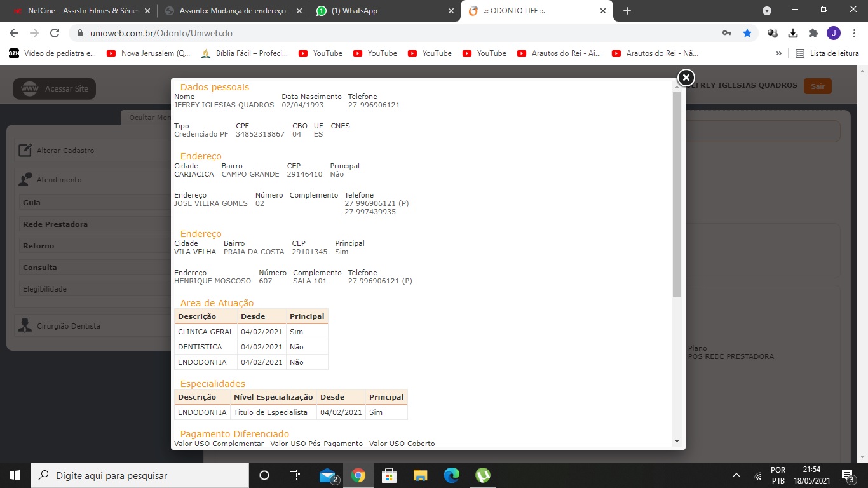
Task: Open the tab search dropdown arrow
Action: point(767,11)
